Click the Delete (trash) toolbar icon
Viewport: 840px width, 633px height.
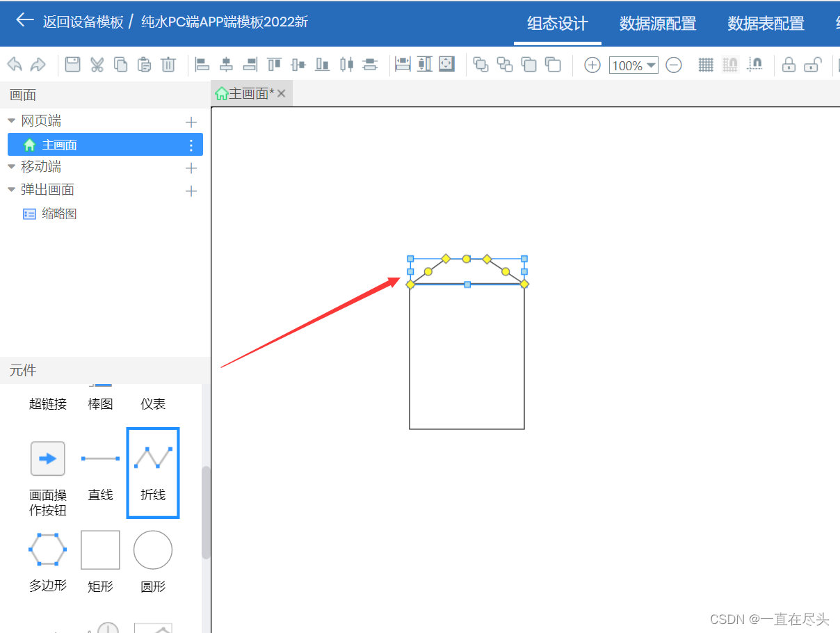point(168,64)
